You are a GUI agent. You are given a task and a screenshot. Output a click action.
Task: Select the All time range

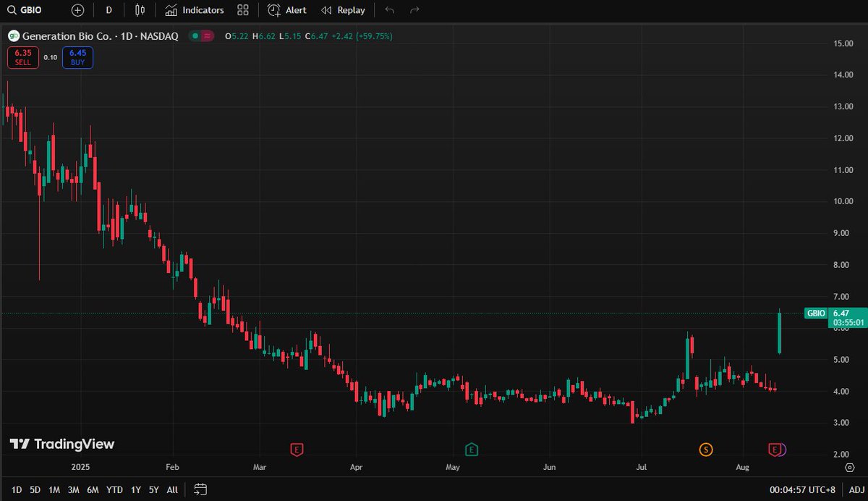click(x=172, y=489)
